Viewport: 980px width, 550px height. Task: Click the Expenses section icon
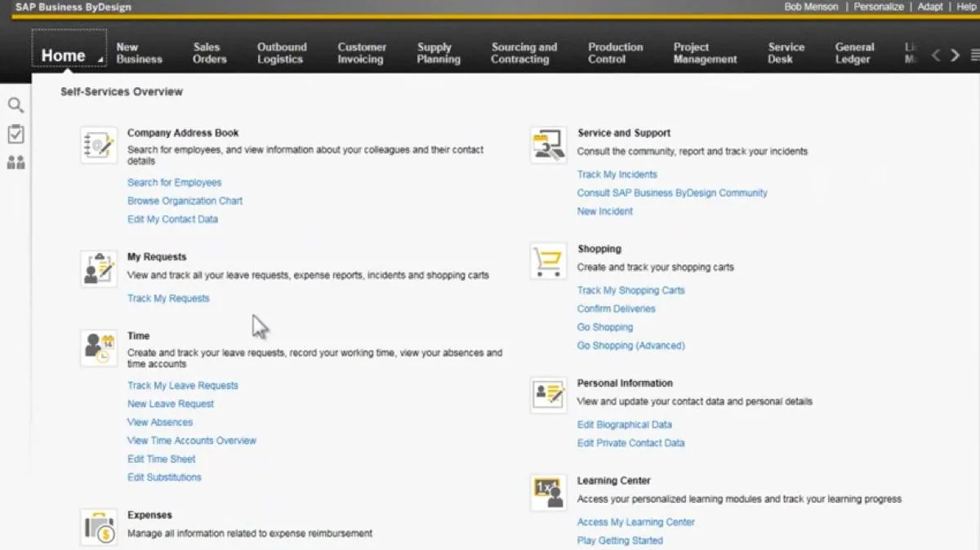[x=99, y=527]
